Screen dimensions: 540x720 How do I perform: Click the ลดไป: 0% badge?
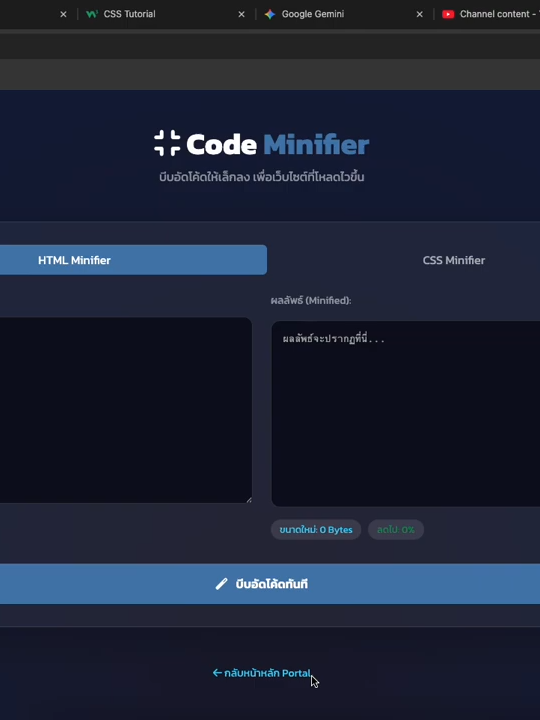pos(396,529)
